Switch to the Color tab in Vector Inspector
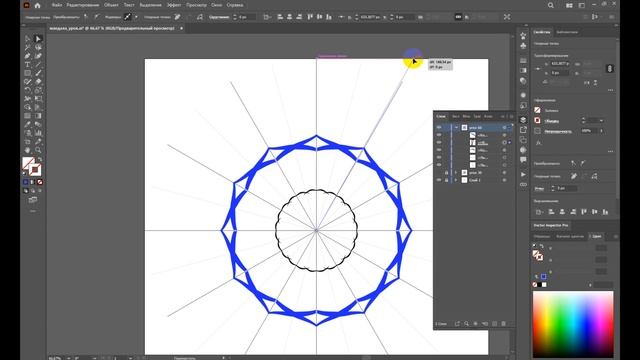The image size is (640, 360). tap(596, 236)
